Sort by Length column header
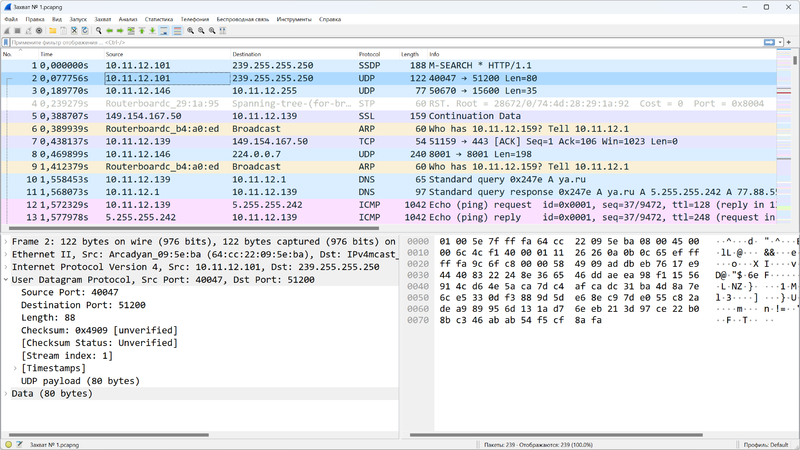The width and height of the screenshot is (800, 450). [x=413, y=54]
